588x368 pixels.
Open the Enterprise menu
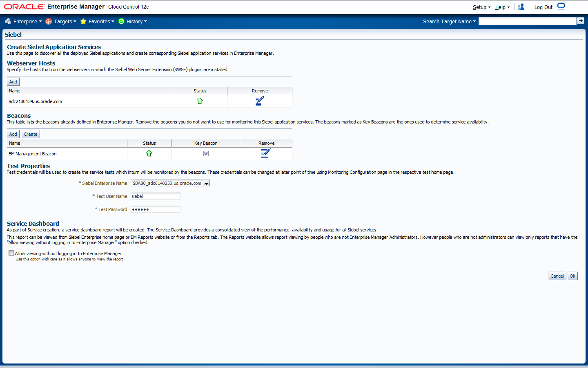27,21
